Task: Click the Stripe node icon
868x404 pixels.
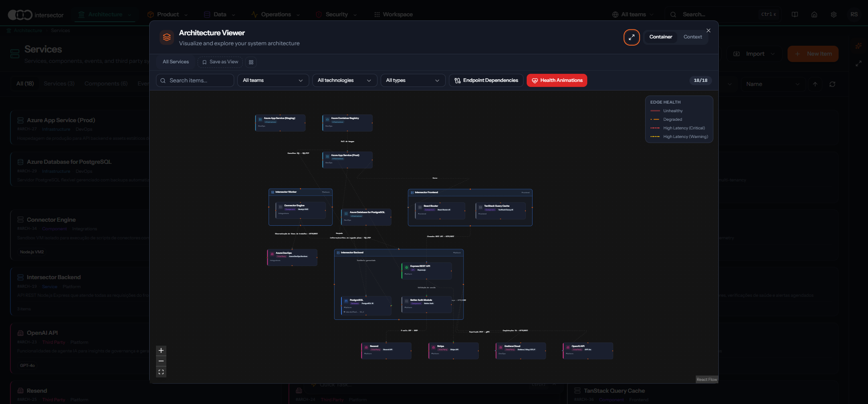Action: [434, 347]
